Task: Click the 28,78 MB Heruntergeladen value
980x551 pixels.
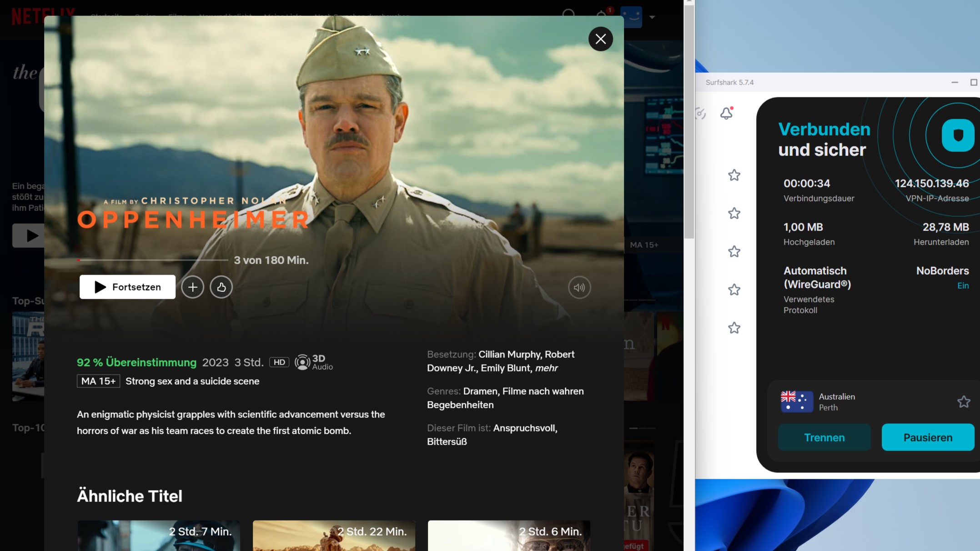Action: (945, 227)
